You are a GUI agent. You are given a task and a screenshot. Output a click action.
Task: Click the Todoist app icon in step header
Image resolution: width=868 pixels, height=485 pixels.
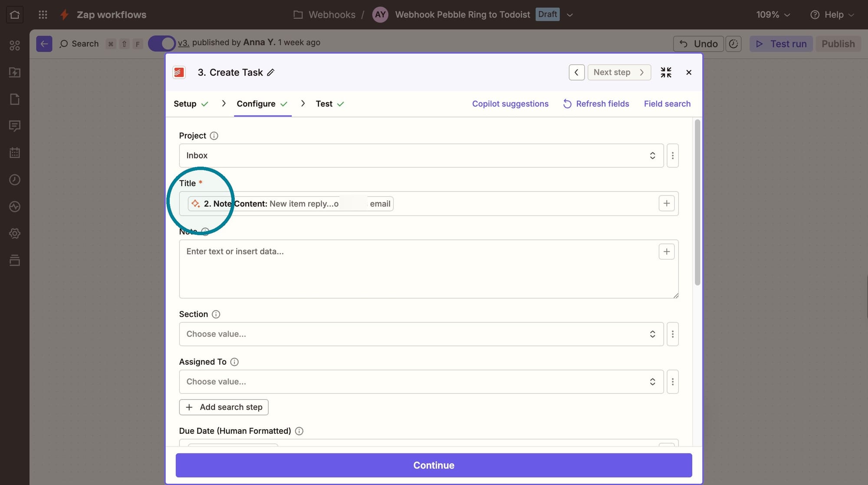(179, 73)
